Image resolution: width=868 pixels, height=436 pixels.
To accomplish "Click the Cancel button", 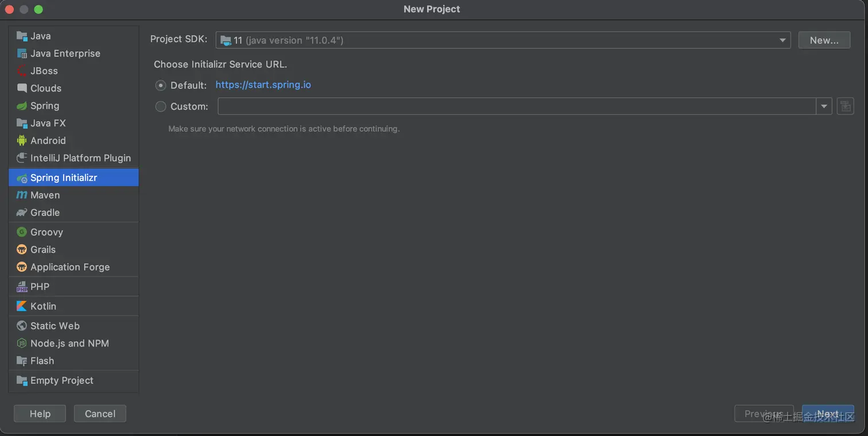I will click(100, 414).
